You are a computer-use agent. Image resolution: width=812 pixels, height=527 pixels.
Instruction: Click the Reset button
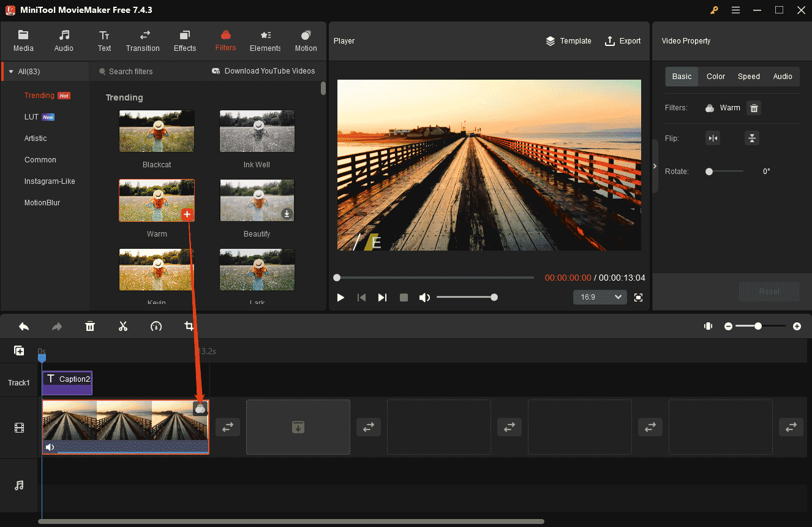pos(769,292)
